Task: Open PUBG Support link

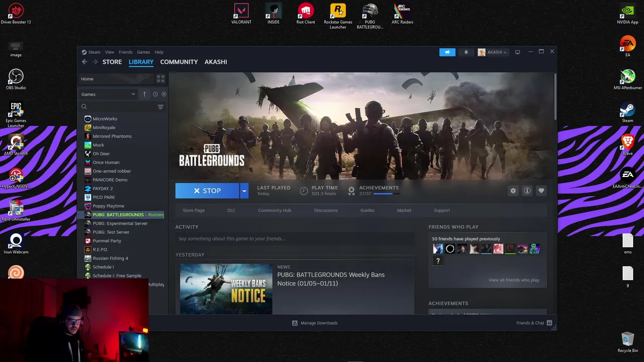Action: coord(442,211)
